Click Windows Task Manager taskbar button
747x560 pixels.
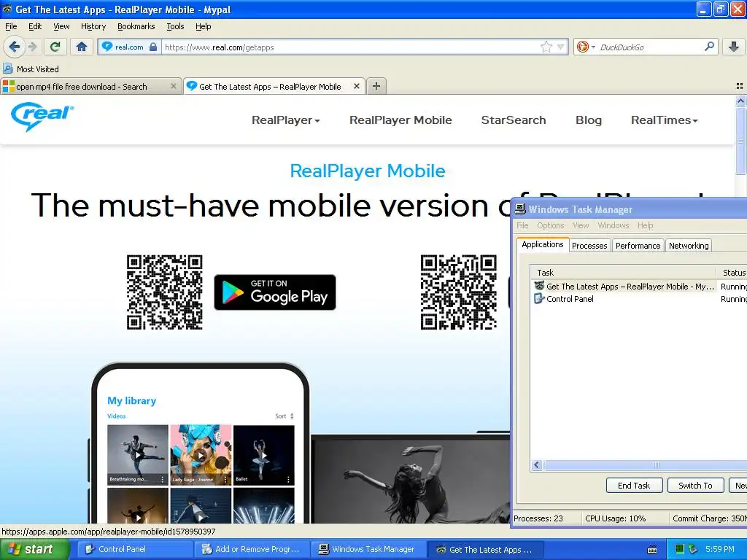(x=370, y=550)
